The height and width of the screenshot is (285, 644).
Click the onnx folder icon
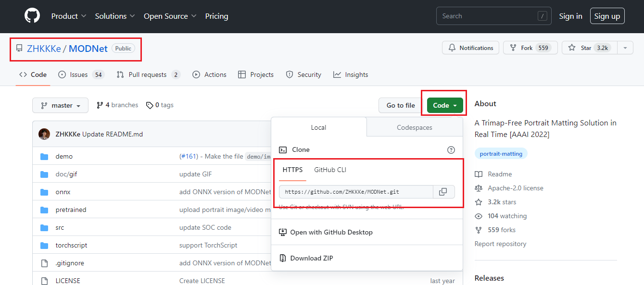click(x=44, y=192)
